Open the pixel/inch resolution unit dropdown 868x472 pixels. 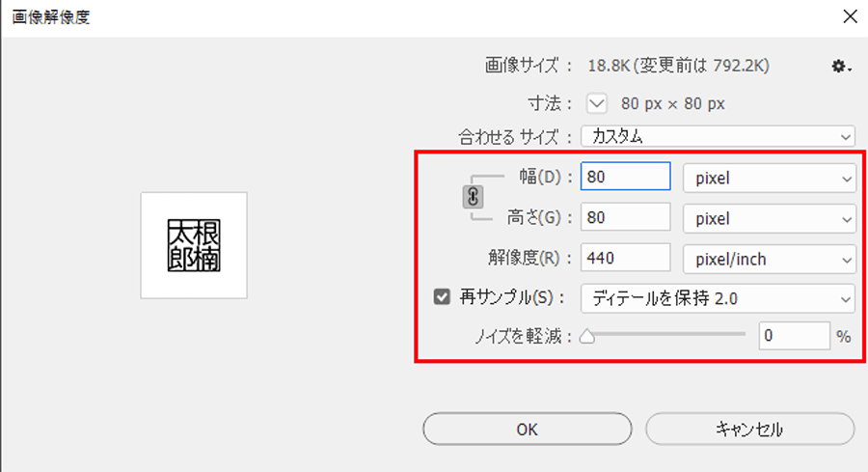pyautogui.click(x=769, y=259)
